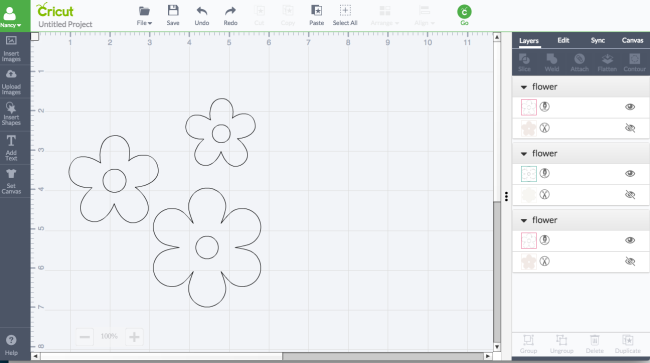
Task: Open the File dropdown menu
Action: click(x=144, y=15)
